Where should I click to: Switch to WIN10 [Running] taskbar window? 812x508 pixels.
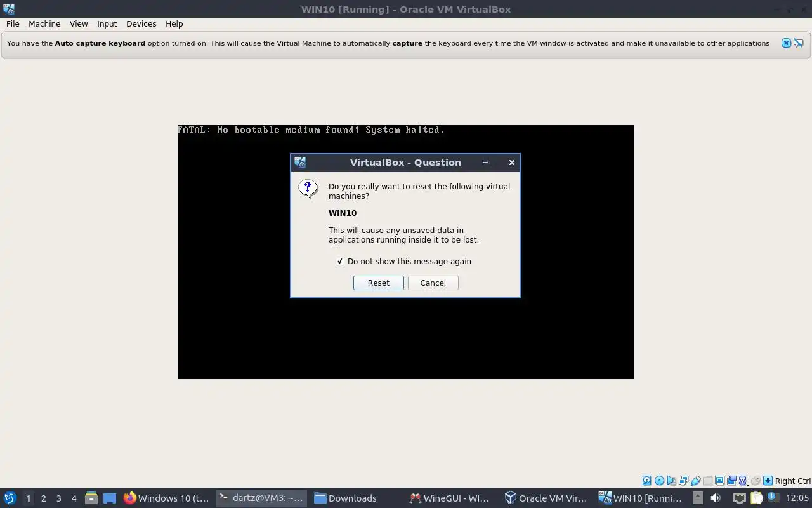click(641, 498)
